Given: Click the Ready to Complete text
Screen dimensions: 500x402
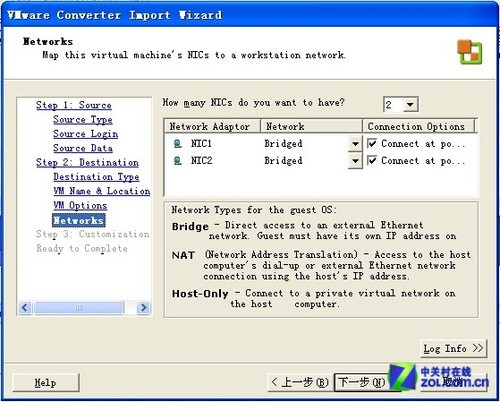Looking at the screenshot, I should (82, 249).
